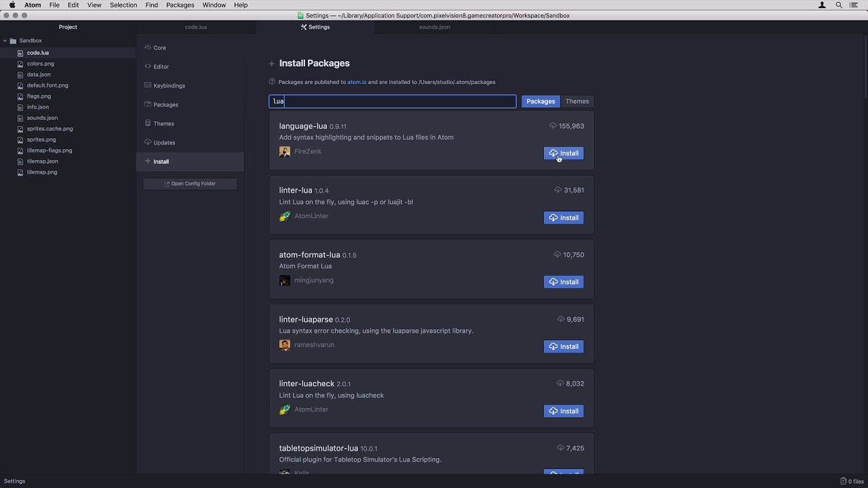
Task: Click the 0 files status bar indicator
Action: pyautogui.click(x=852, y=481)
